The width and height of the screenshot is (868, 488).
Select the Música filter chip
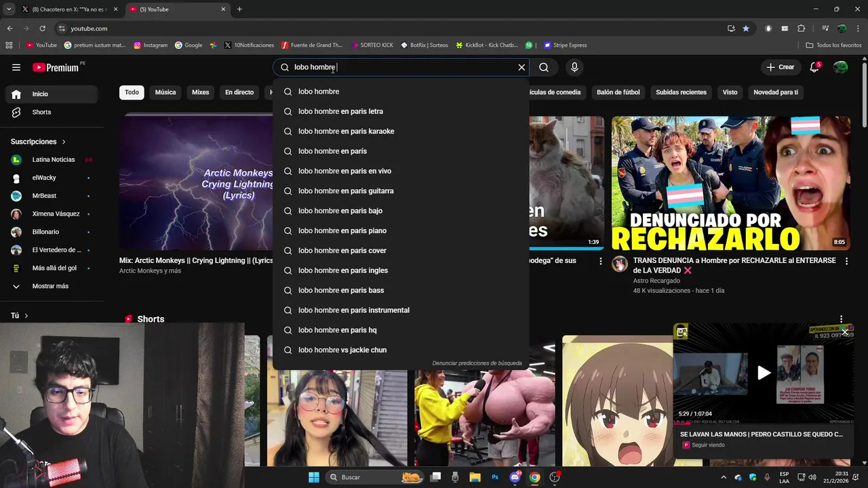(x=165, y=92)
